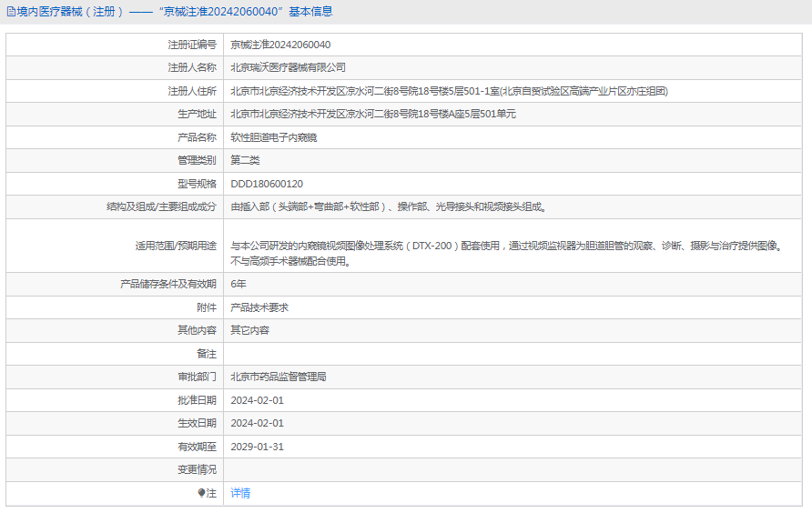
Task: Click the 生产地址 address value
Action: coord(373,115)
